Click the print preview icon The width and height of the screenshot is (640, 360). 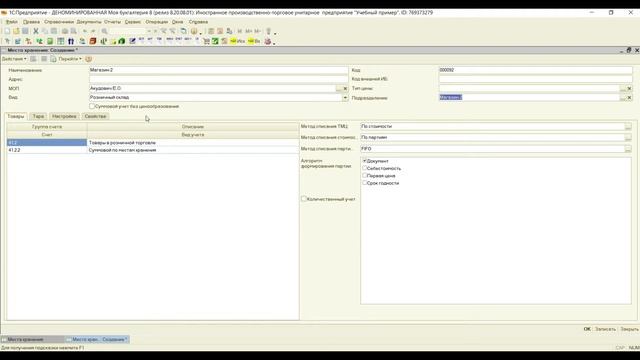tap(74, 31)
